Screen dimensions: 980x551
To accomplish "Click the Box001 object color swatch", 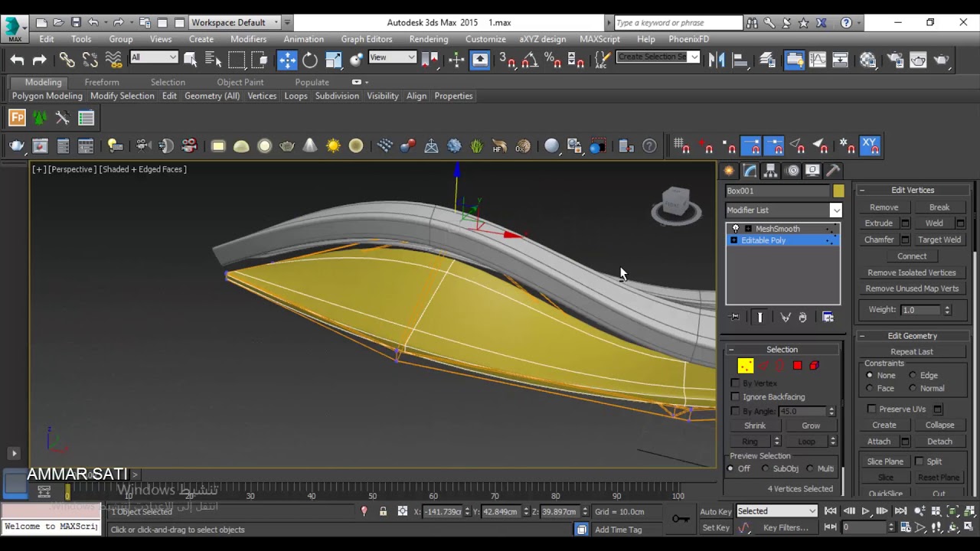I will [x=838, y=191].
